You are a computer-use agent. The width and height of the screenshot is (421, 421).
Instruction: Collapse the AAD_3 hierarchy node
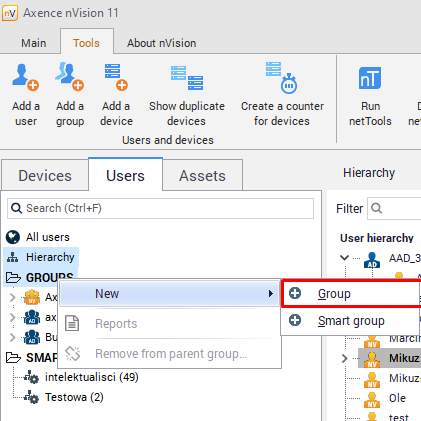point(344,257)
